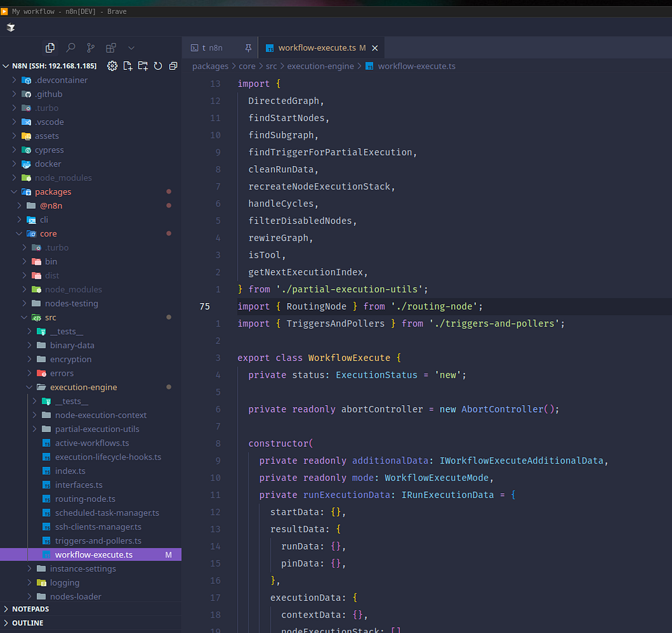Click the New Folder icon in explorer
This screenshot has height=633, width=672.
[x=142, y=66]
